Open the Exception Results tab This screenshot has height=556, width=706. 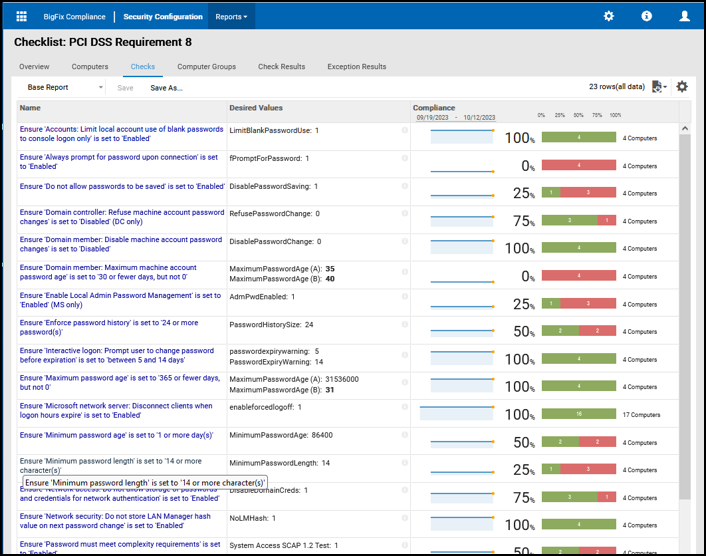(356, 67)
